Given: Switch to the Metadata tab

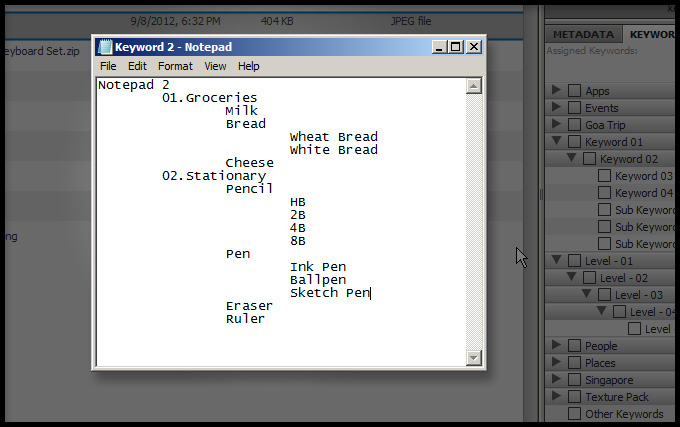Looking at the screenshot, I should coord(583,34).
